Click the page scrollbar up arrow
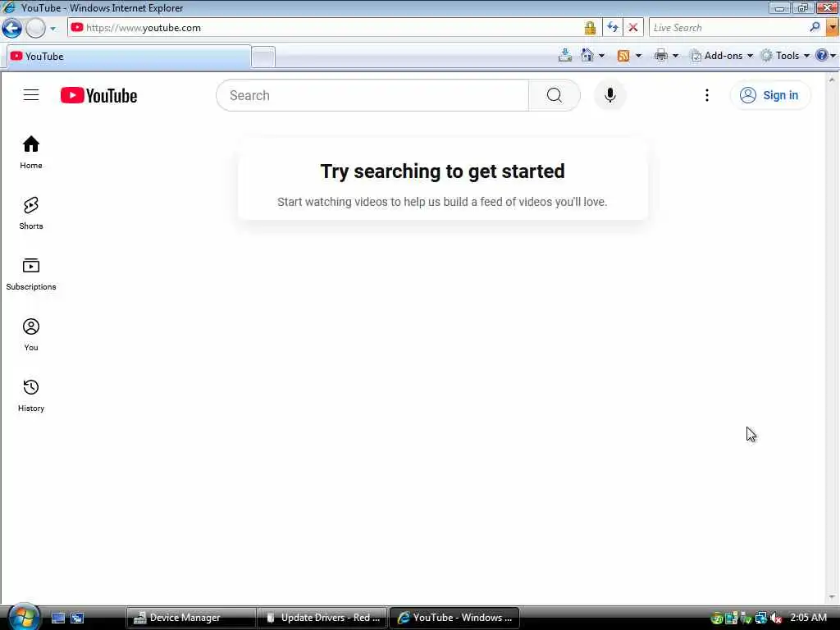Image resolution: width=840 pixels, height=630 pixels. [x=832, y=80]
